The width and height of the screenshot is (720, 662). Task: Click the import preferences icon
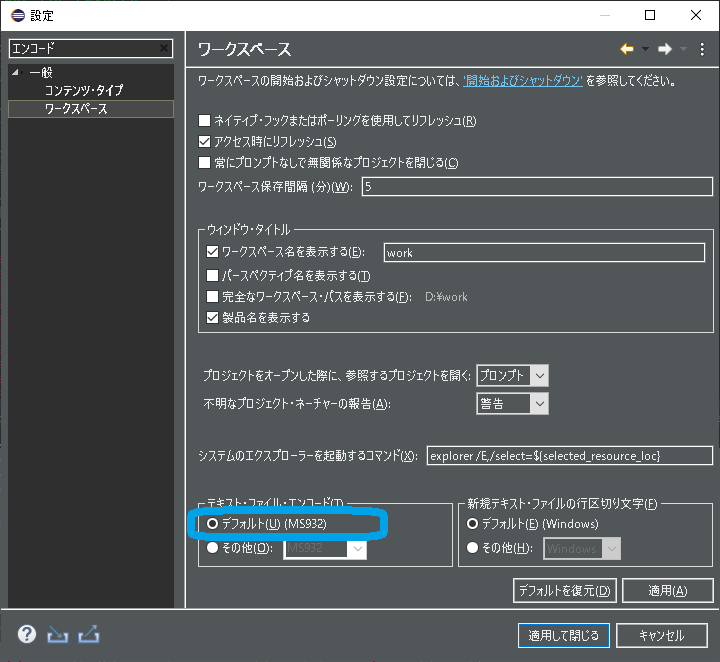pyautogui.click(x=57, y=635)
